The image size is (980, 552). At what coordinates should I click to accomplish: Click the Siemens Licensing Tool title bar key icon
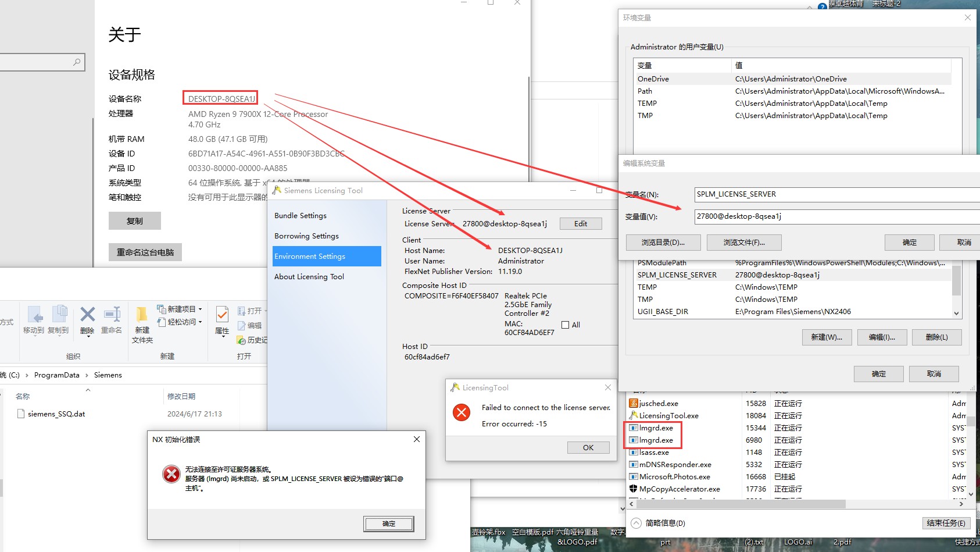(x=277, y=190)
